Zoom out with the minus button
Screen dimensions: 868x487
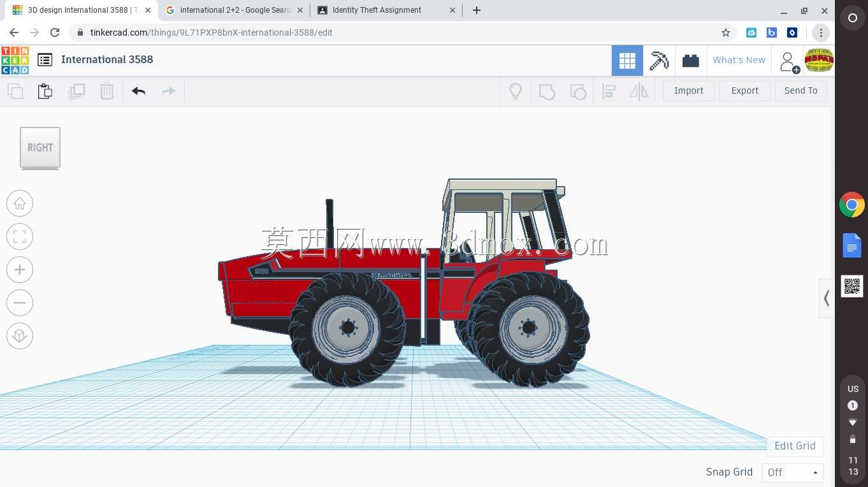click(20, 303)
